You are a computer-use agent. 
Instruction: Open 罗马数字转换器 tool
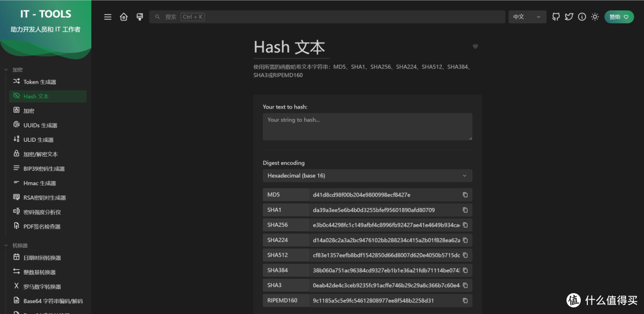[48, 287]
